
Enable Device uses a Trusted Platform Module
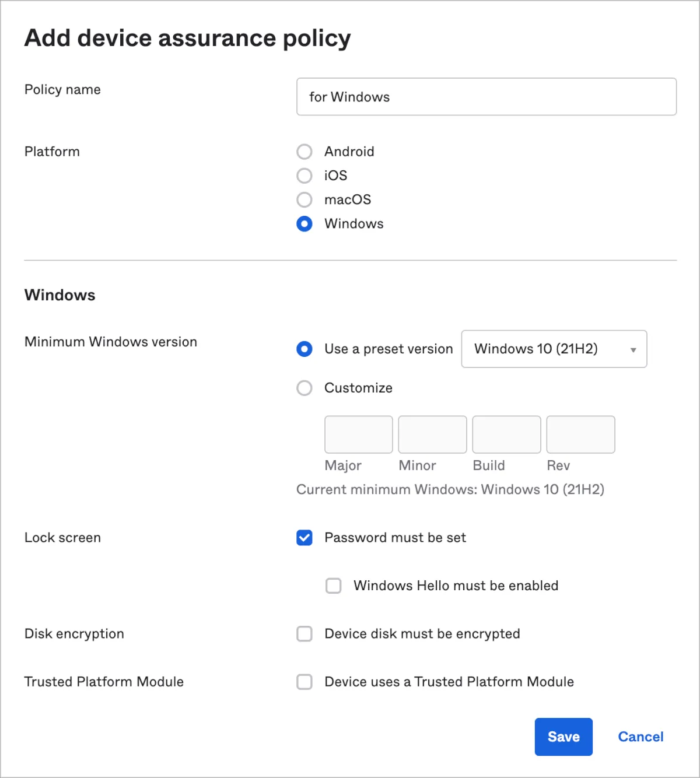point(304,682)
